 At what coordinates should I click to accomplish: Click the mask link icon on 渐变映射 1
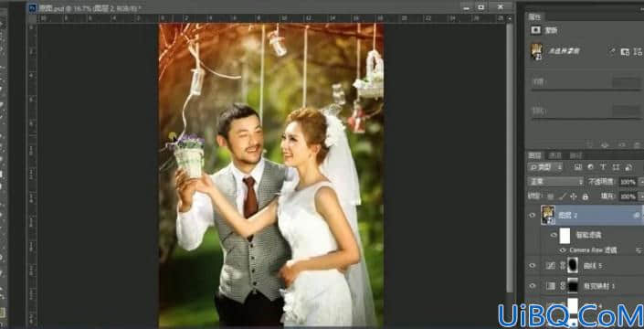(563, 286)
